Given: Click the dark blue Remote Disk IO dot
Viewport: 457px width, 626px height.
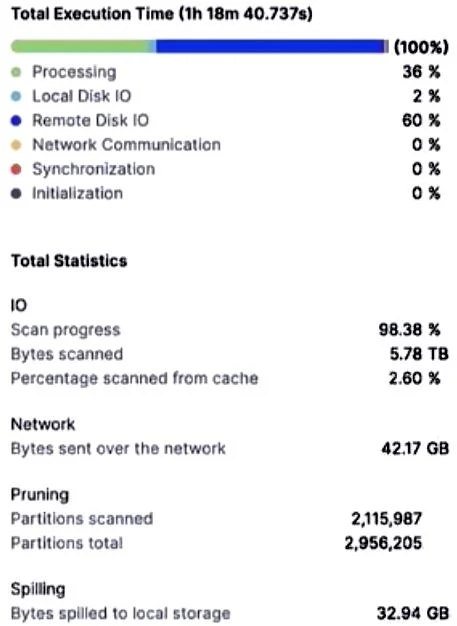Looking at the screenshot, I should (16, 121).
